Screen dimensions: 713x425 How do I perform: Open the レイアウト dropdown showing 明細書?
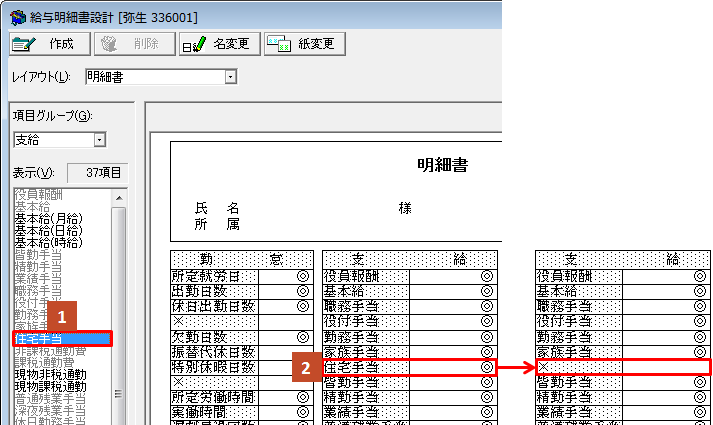click(160, 76)
